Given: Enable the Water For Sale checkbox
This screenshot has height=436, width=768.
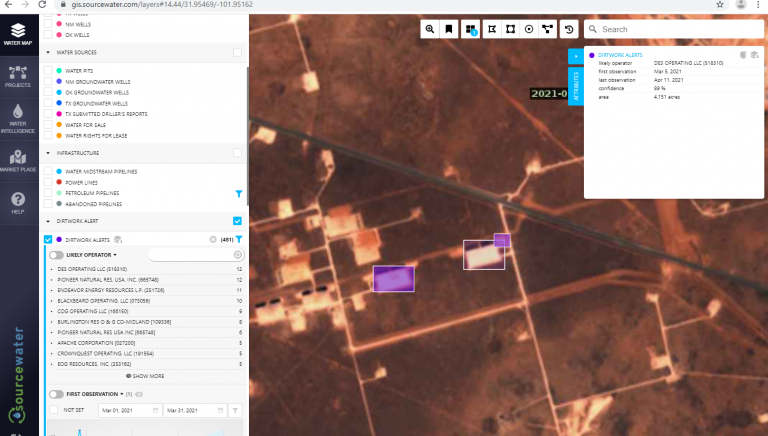Looking at the screenshot, I should (x=48, y=125).
